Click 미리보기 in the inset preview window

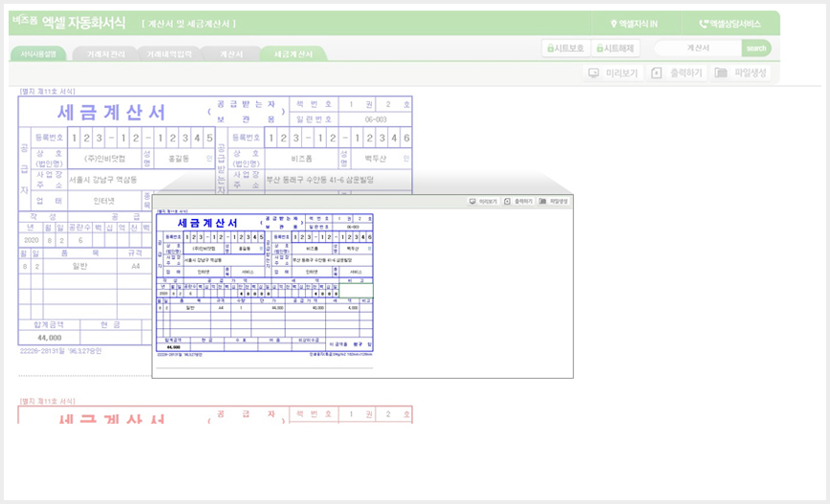[483, 202]
